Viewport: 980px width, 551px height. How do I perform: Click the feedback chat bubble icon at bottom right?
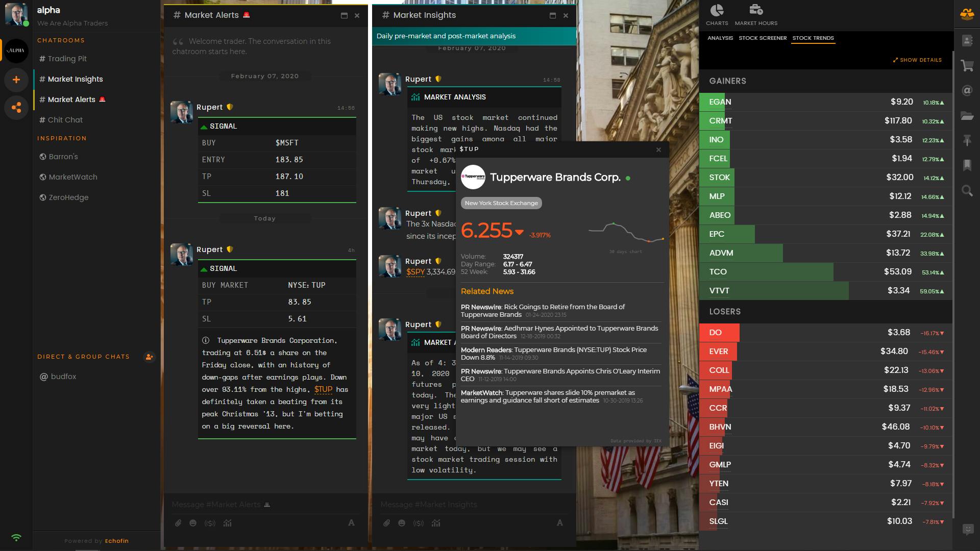pos(967,529)
